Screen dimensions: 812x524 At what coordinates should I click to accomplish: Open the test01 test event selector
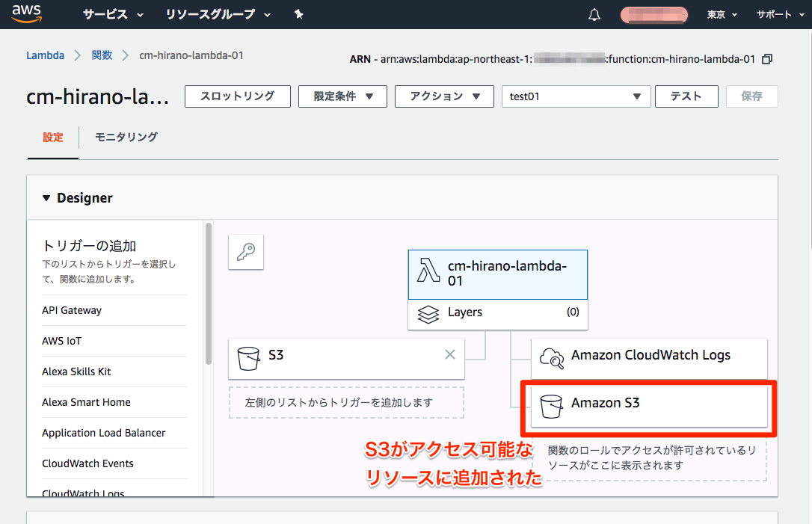point(576,96)
